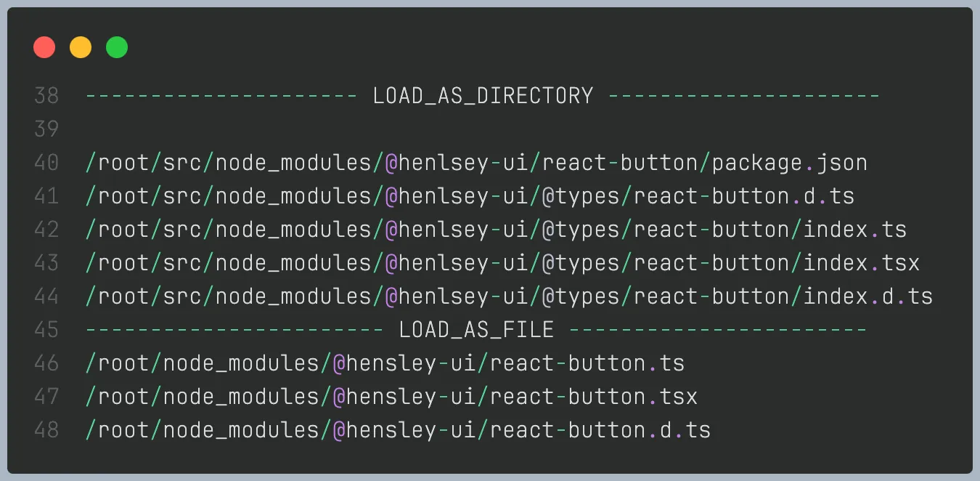Screen dimensions: 980x481
Task: Click the yellow minimize window button
Action: click(x=81, y=48)
